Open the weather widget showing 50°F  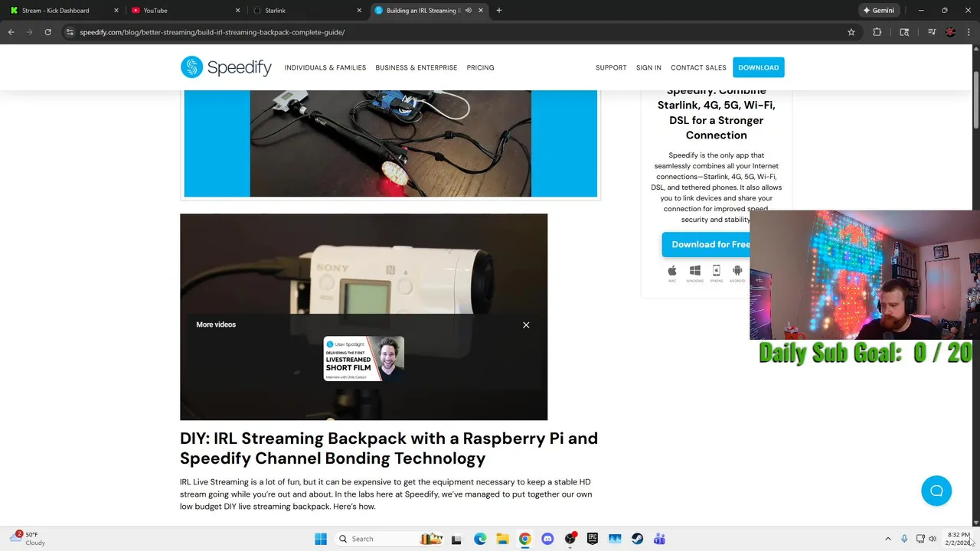tap(29, 539)
